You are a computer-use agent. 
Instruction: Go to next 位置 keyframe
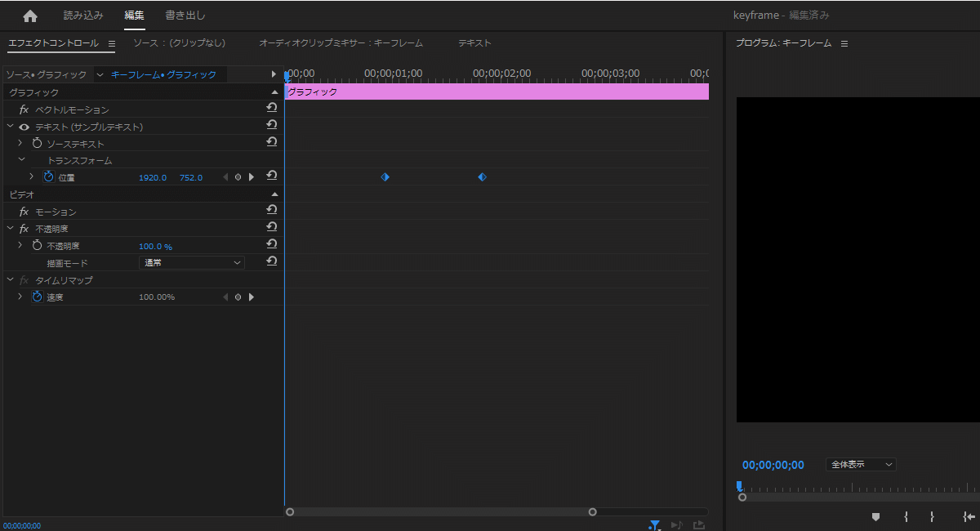251,177
